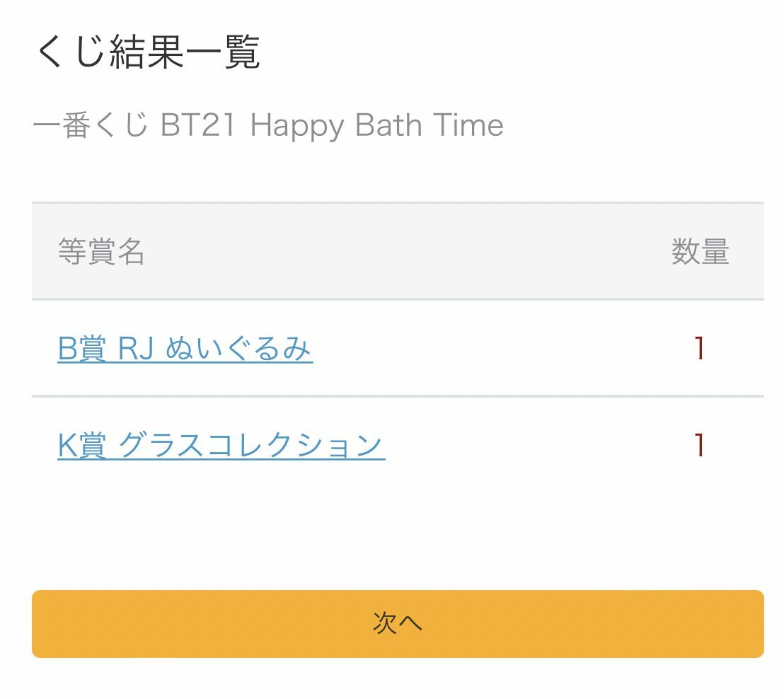Click the 一覧 characters in the heading

point(224,52)
